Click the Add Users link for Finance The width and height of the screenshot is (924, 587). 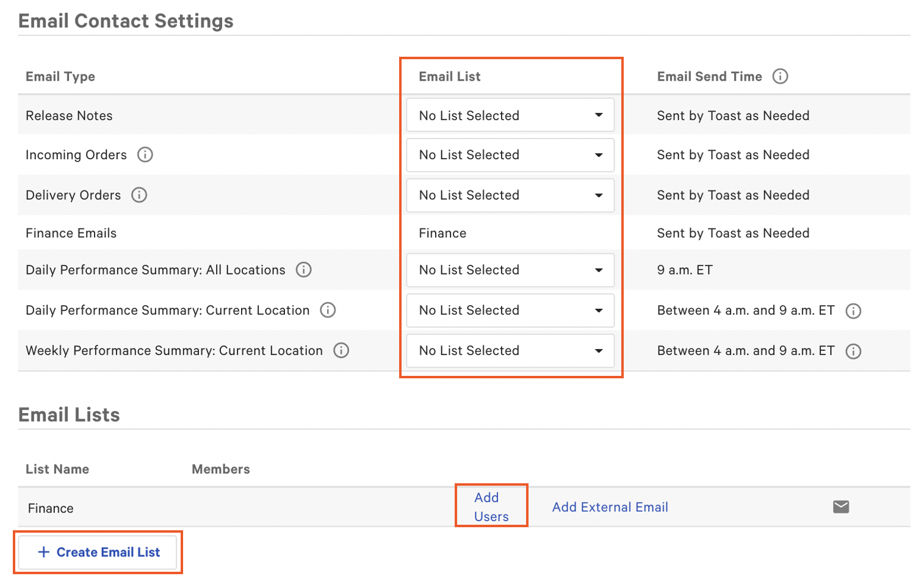(491, 506)
